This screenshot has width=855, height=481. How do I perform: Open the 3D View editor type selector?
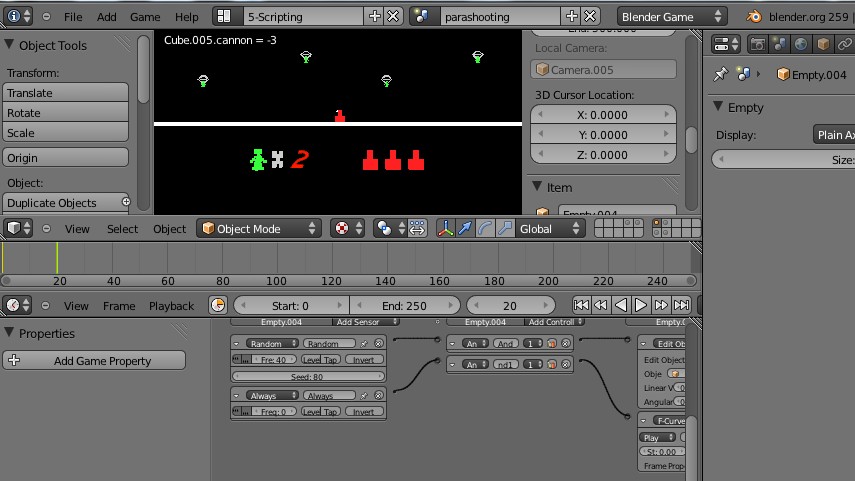point(18,229)
